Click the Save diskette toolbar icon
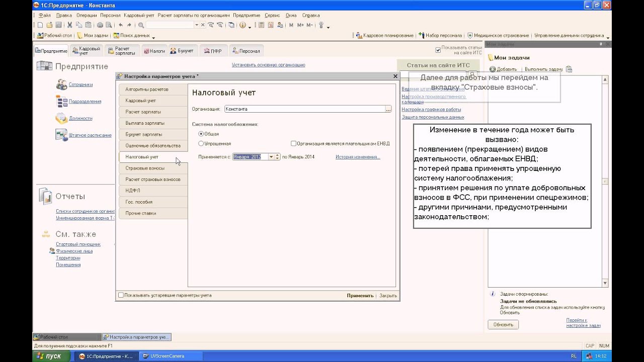The width and height of the screenshot is (644, 362). [58, 25]
